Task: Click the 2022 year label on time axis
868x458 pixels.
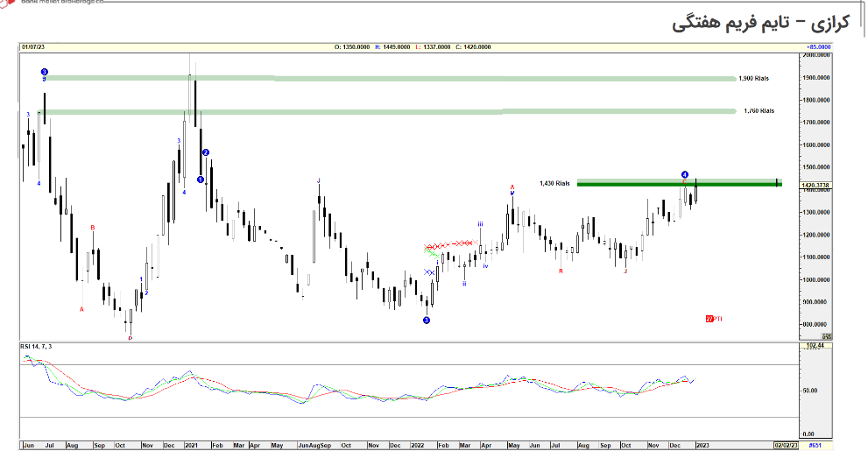Action: (420, 446)
